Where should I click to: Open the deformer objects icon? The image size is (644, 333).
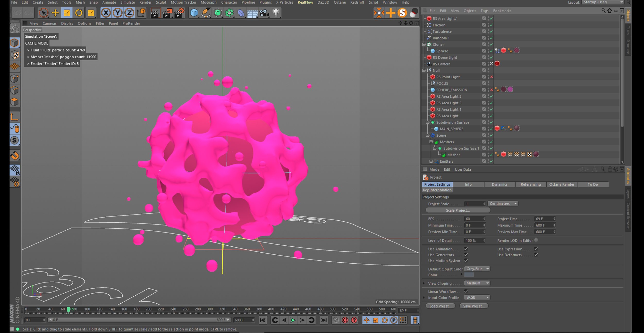pos(241,13)
